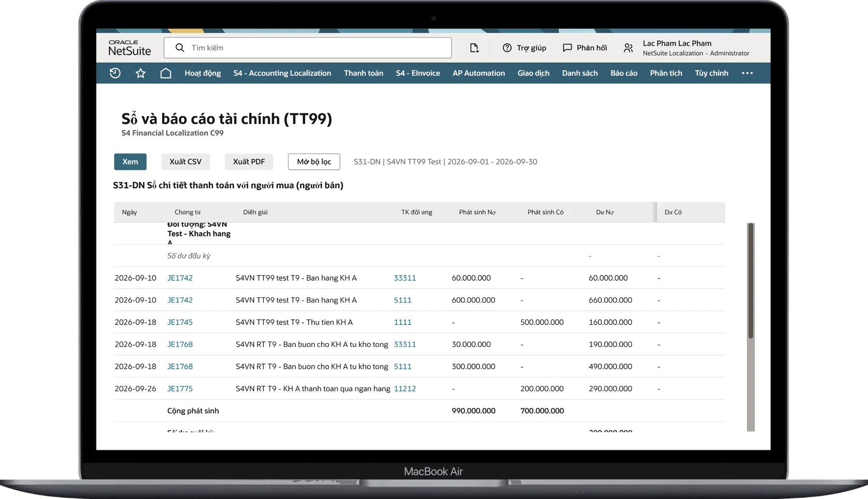
Task: Open the S4 - EInvoice menu
Action: pyautogui.click(x=418, y=73)
